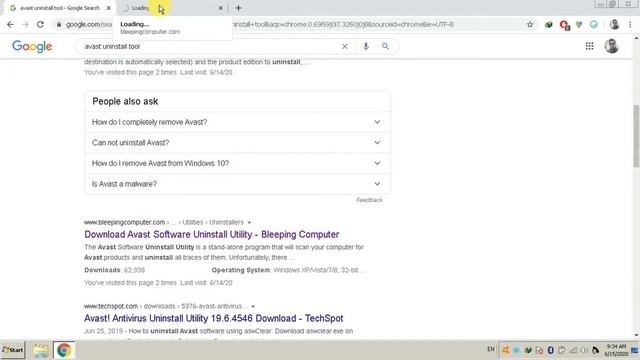This screenshot has height=360, width=640.
Task: Open the network signal tray icon
Action: point(573,350)
